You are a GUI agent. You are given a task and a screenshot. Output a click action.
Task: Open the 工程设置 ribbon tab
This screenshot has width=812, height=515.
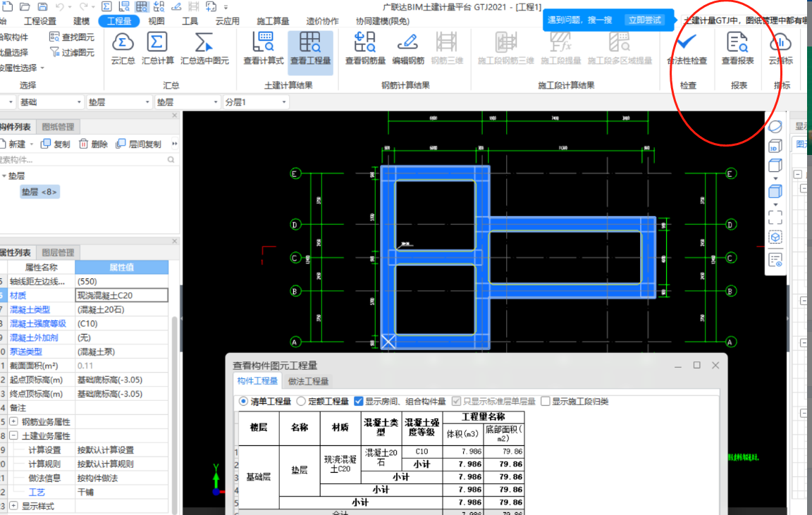(x=40, y=21)
